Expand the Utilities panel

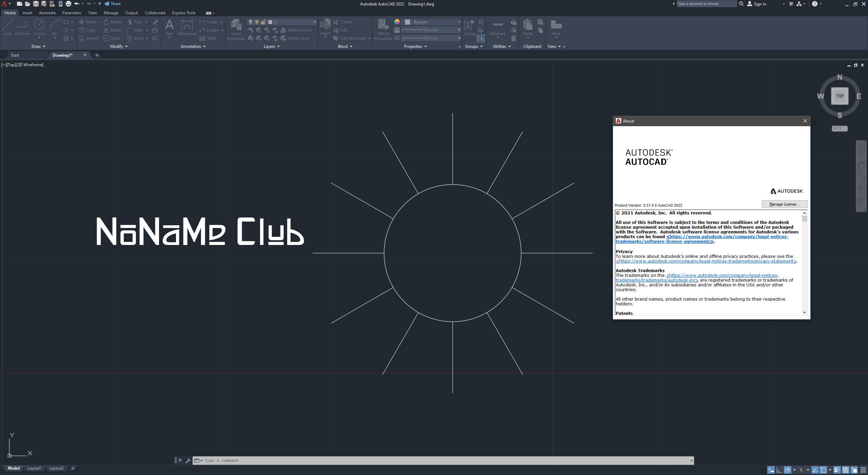click(501, 46)
